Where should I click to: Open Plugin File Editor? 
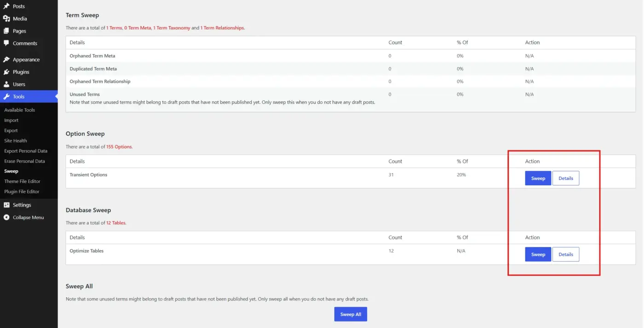pos(22,191)
